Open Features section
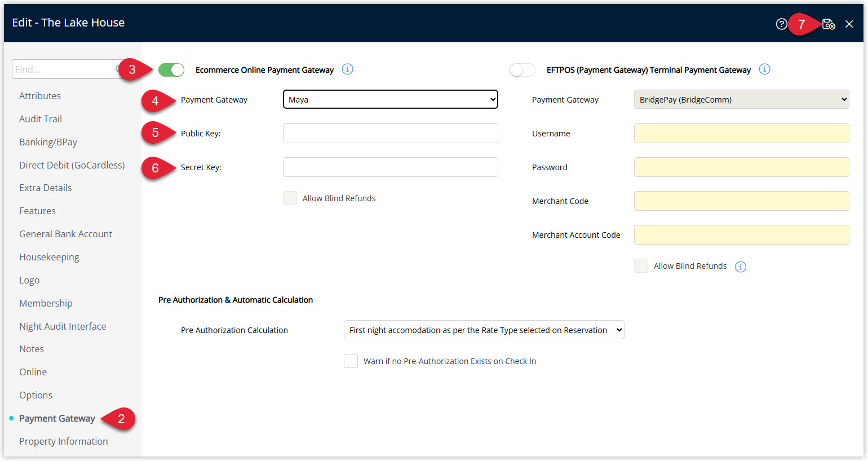This screenshot has width=868, height=461. [37, 211]
